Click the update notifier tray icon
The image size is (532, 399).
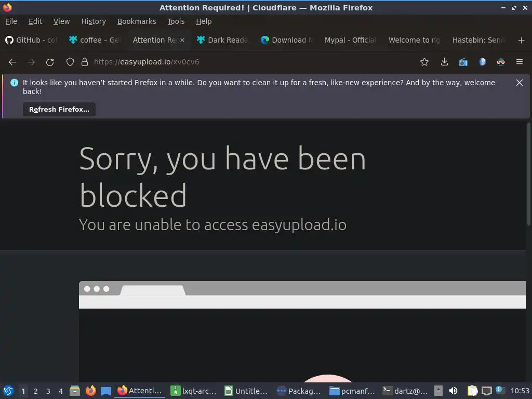point(500,390)
